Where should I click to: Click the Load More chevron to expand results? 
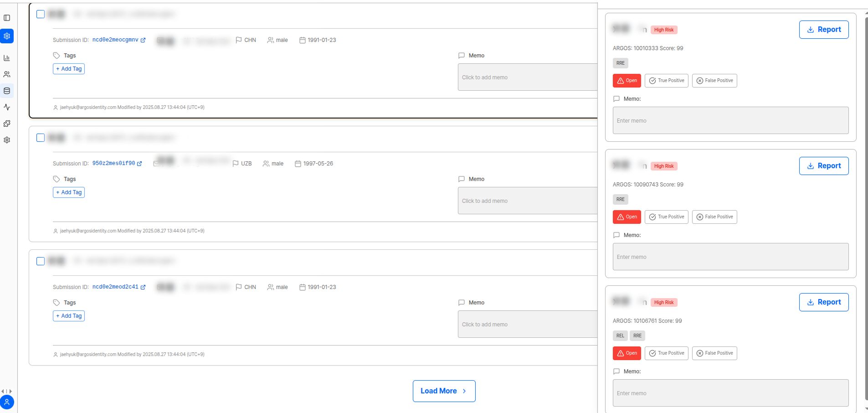click(464, 391)
